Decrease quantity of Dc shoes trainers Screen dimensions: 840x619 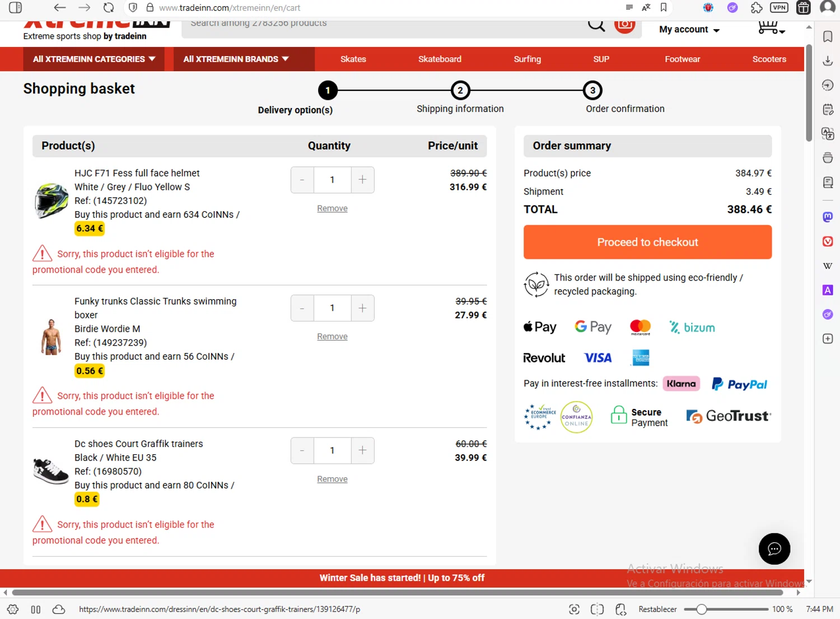tap(302, 450)
